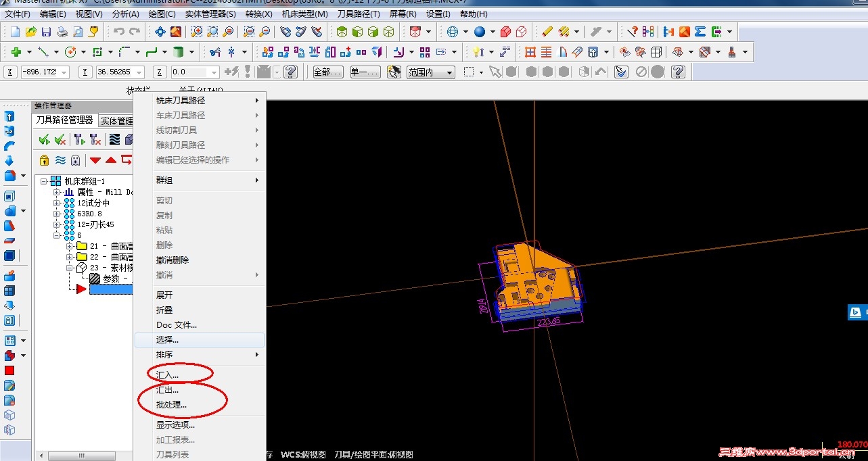Viewport: 868px width, 461px height.
Task: Click the globe view icon
Action: (453, 31)
